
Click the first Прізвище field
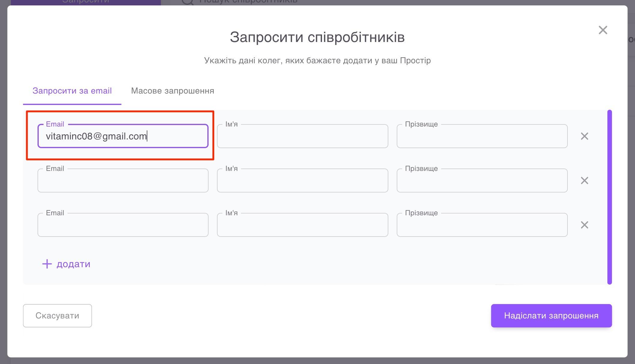[x=482, y=136]
